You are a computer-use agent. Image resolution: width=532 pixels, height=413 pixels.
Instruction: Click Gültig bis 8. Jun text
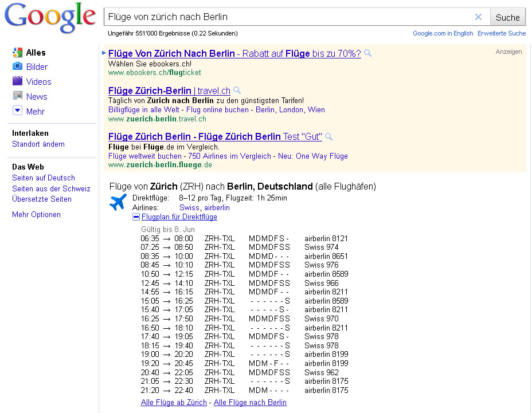coord(168,230)
